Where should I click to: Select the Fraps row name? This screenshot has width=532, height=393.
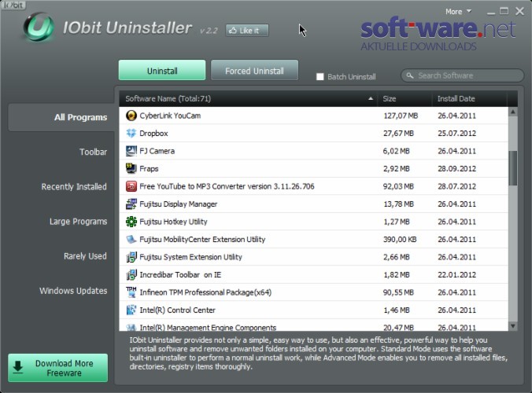(x=149, y=168)
